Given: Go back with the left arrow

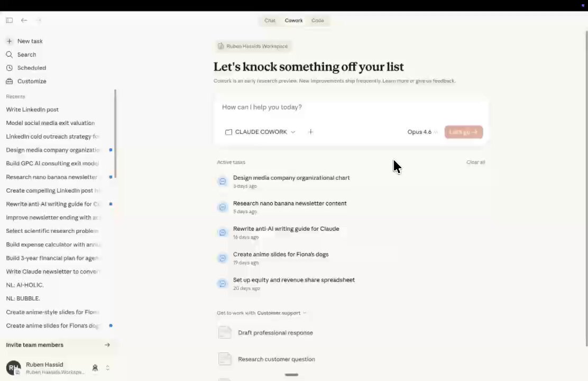Looking at the screenshot, I should click(x=24, y=20).
